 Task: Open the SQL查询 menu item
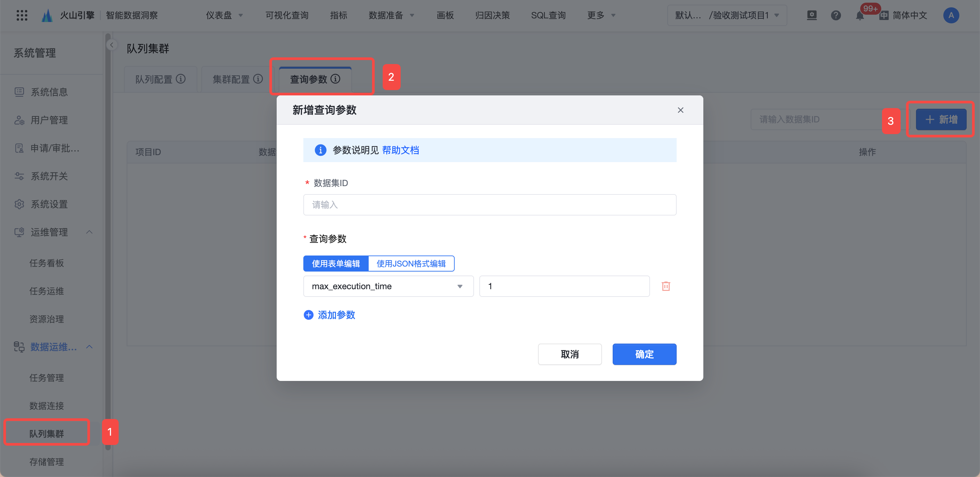pos(548,15)
